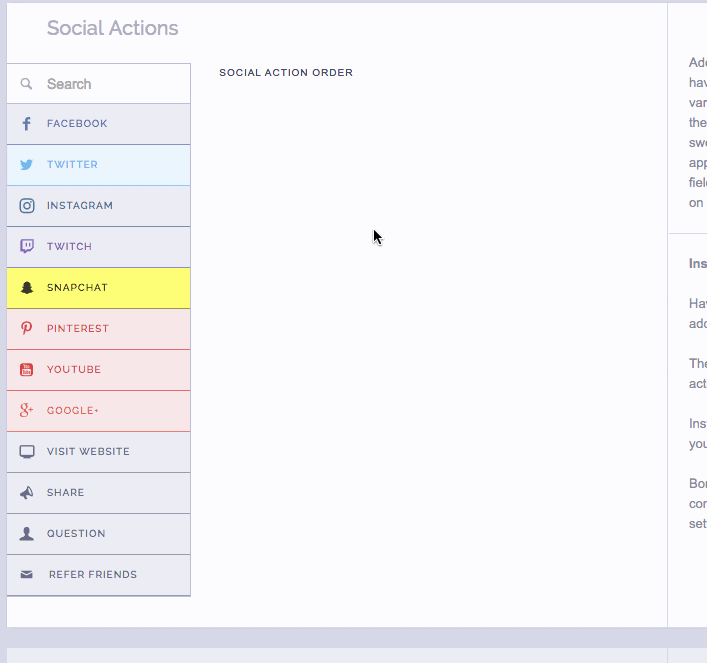Choose the INSTAGRAM label
Image resolution: width=707 pixels, height=663 pixels.
tap(80, 206)
